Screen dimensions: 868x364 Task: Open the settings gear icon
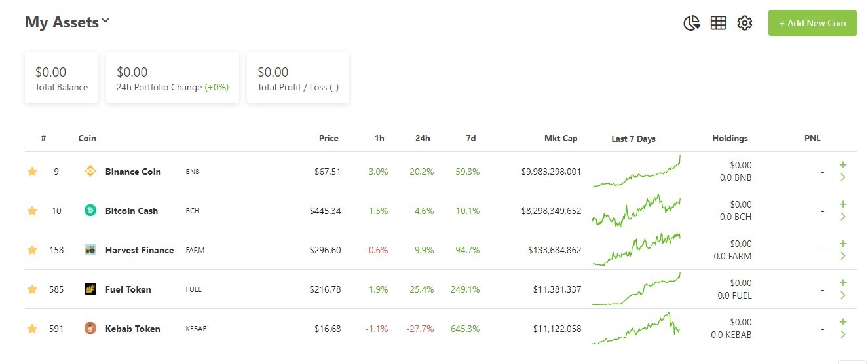tap(745, 23)
